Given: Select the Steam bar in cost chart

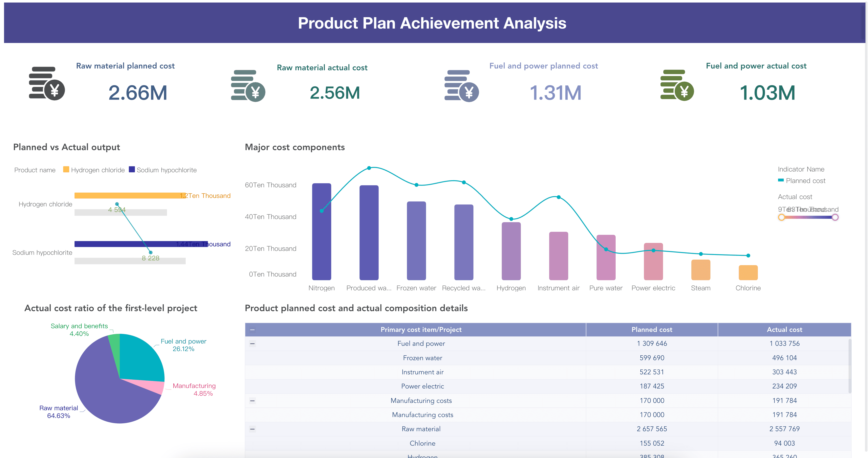Looking at the screenshot, I should point(701,270).
